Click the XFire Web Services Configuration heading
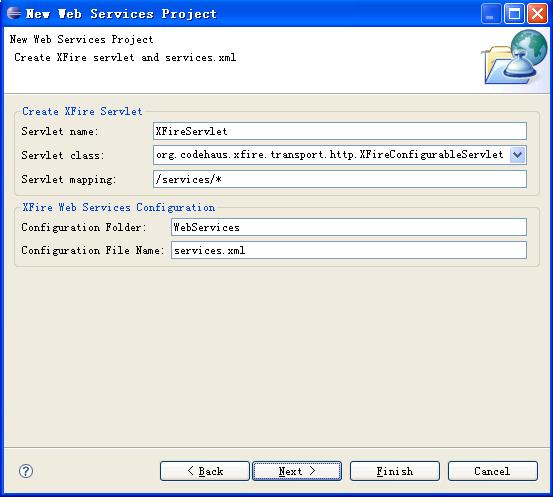Viewport: 553px width, 503px height. (x=118, y=207)
